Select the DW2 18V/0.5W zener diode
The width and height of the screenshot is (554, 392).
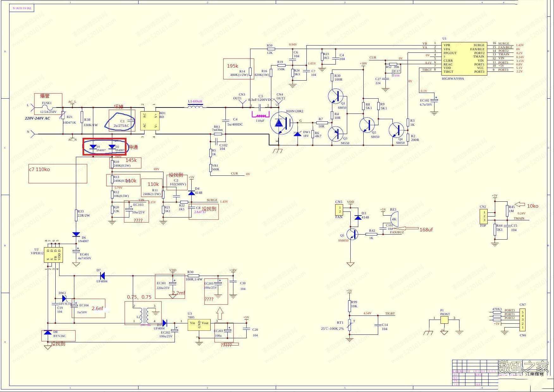pyautogui.click(x=64, y=298)
